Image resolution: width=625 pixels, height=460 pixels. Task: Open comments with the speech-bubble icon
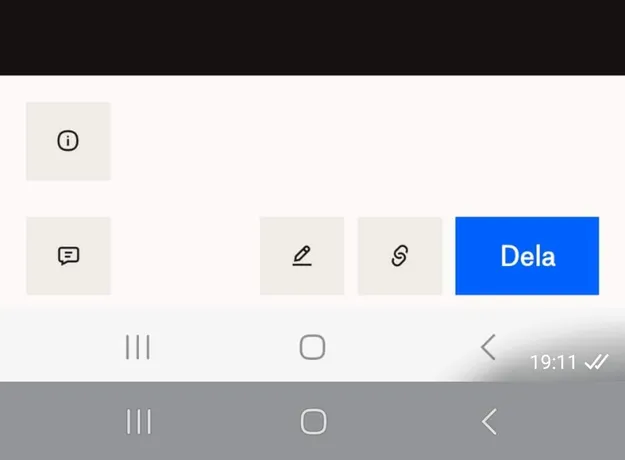click(x=69, y=256)
